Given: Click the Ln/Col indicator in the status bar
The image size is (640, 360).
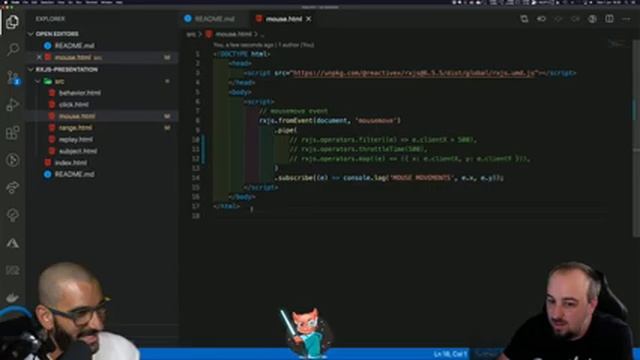Looking at the screenshot, I should tap(450, 354).
